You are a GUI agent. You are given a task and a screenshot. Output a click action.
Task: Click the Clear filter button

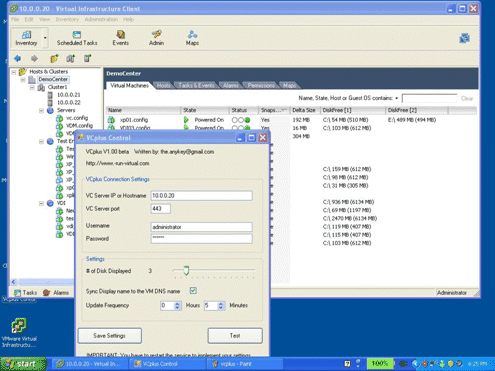[x=467, y=98]
